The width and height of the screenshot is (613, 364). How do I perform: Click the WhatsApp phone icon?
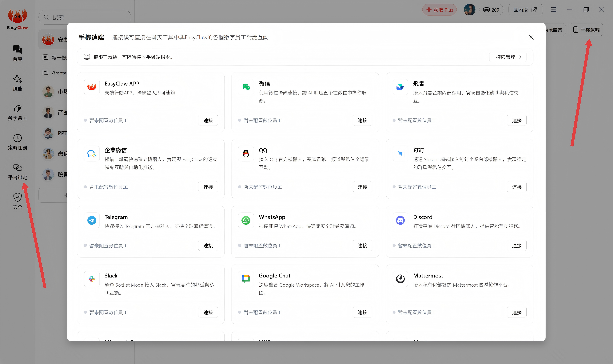coord(246,220)
